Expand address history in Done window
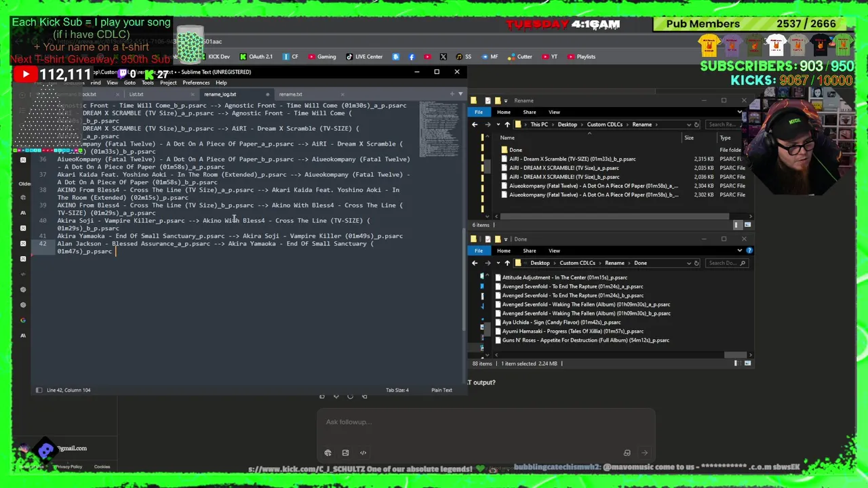The height and width of the screenshot is (488, 868). pyautogui.click(x=688, y=263)
